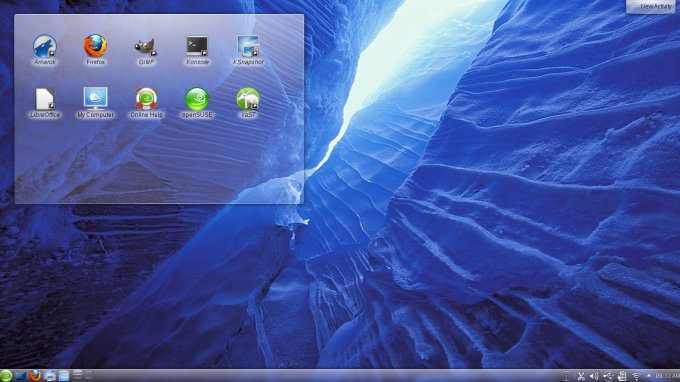Open the Dolphin file manager in the panel

[49, 375]
